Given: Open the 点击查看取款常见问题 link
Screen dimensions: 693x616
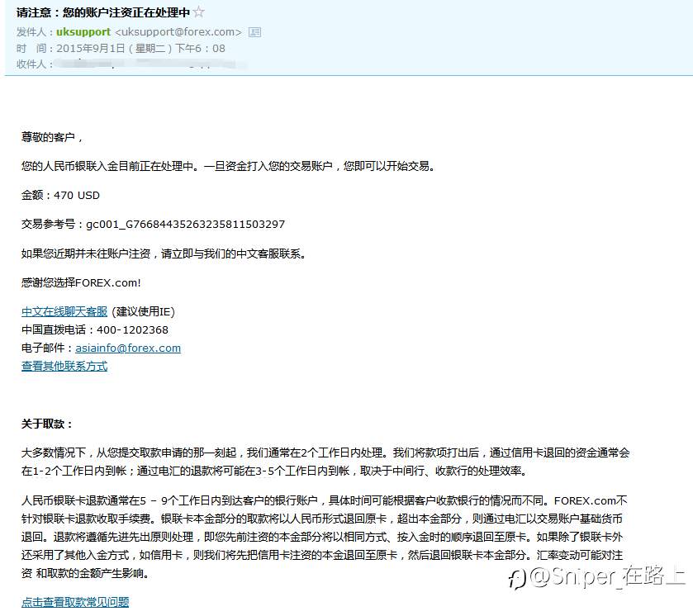Looking at the screenshot, I should [75, 602].
